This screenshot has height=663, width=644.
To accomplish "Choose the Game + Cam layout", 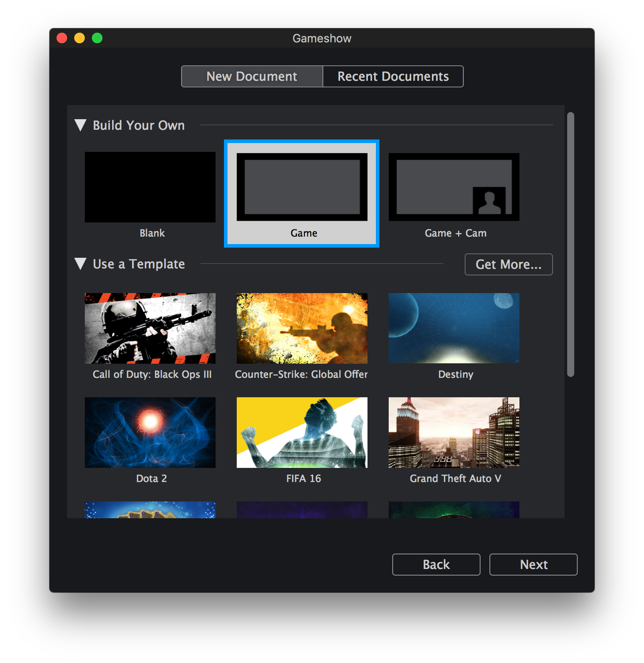I will (454, 187).
